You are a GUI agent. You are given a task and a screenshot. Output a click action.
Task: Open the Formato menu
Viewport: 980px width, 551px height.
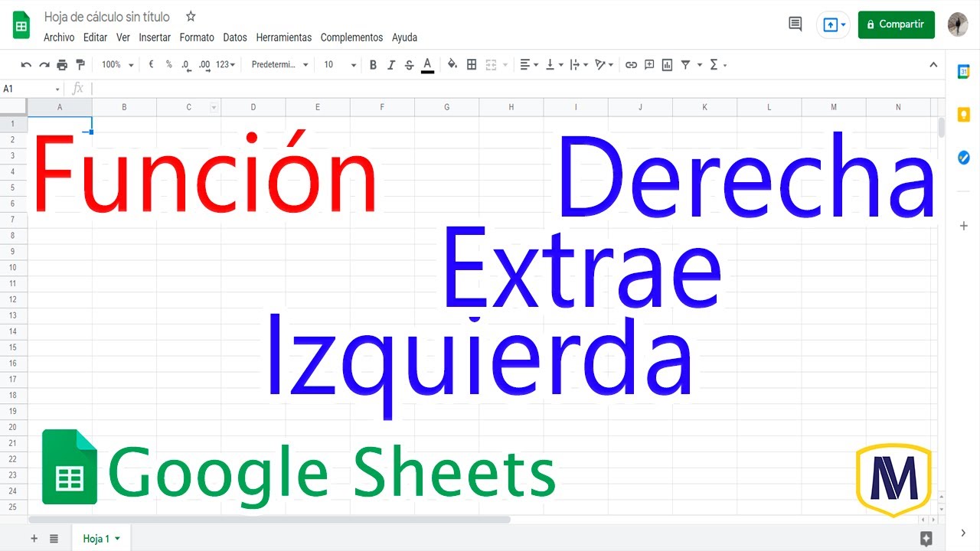coord(197,37)
